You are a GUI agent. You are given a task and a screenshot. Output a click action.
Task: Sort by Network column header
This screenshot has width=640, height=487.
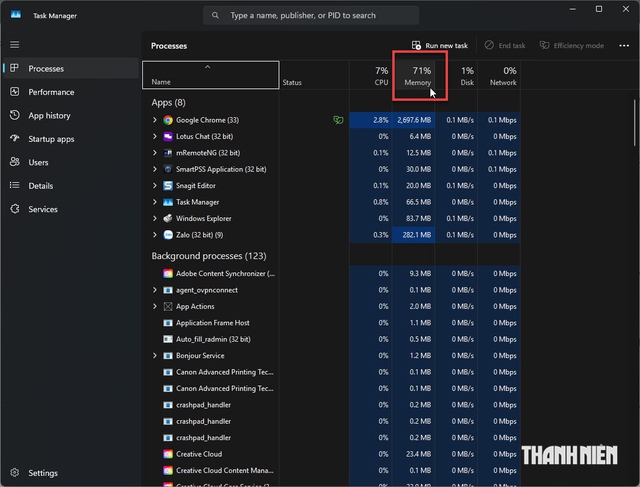point(499,75)
